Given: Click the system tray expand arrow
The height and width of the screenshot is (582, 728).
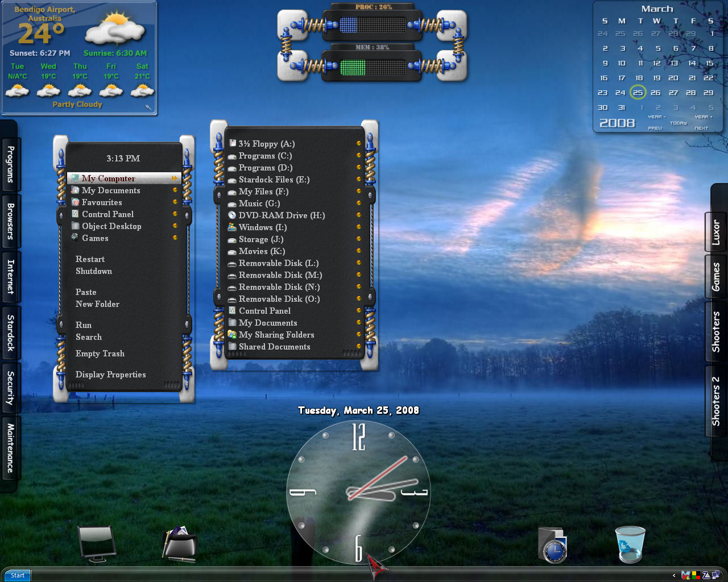Looking at the screenshot, I should point(674,575).
